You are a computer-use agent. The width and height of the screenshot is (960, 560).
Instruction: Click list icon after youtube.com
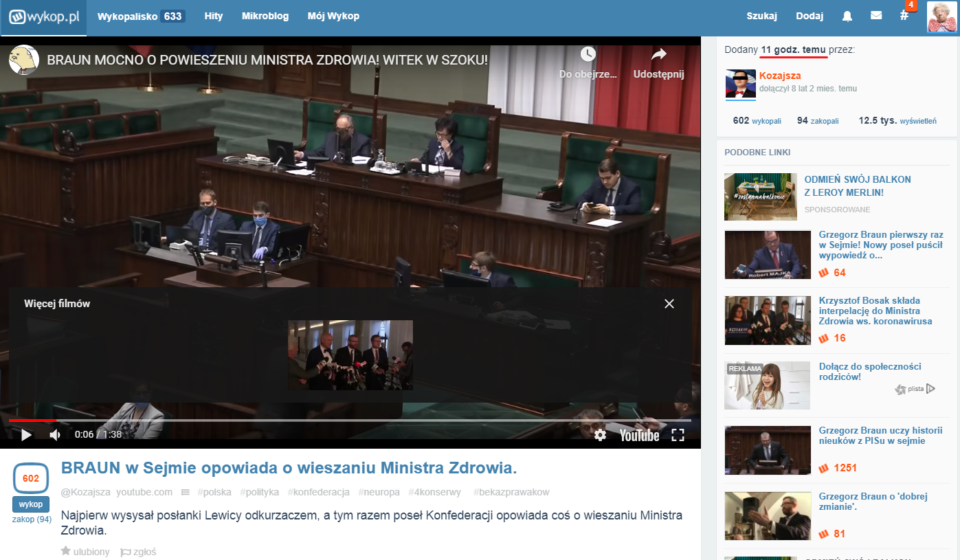(x=185, y=492)
